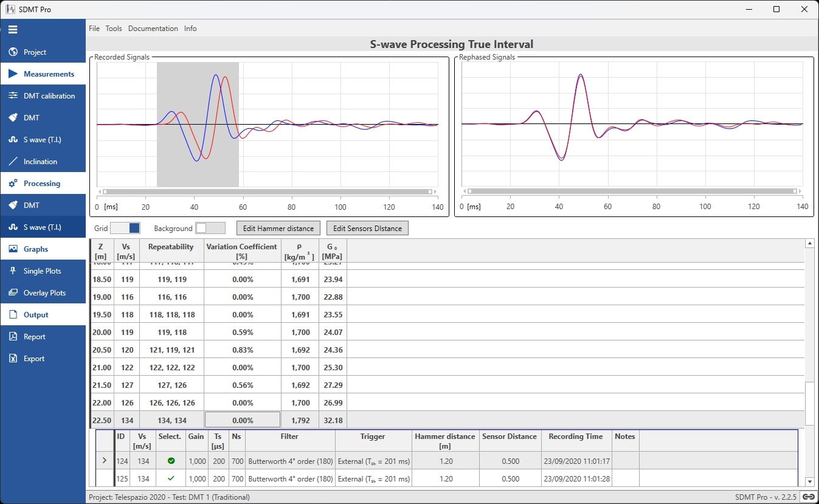Toggle the Grid switch

(125, 228)
